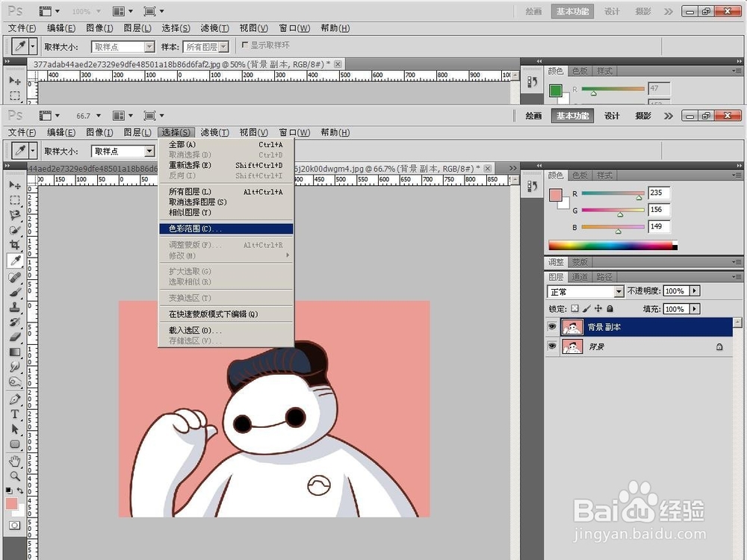Select the Eyedropper tool in toolbox
747x560 pixels.
click(15, 261)
